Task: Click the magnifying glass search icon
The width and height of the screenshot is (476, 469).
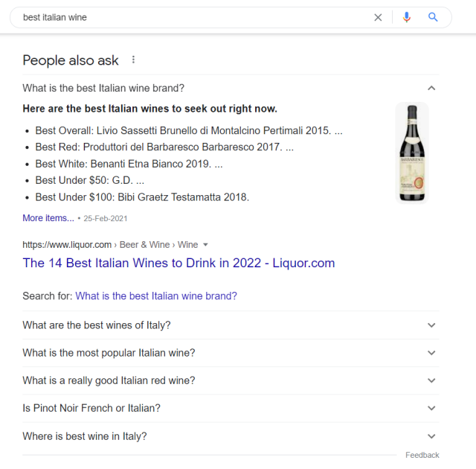Action: pyautogui.click(x=433, y=17)
